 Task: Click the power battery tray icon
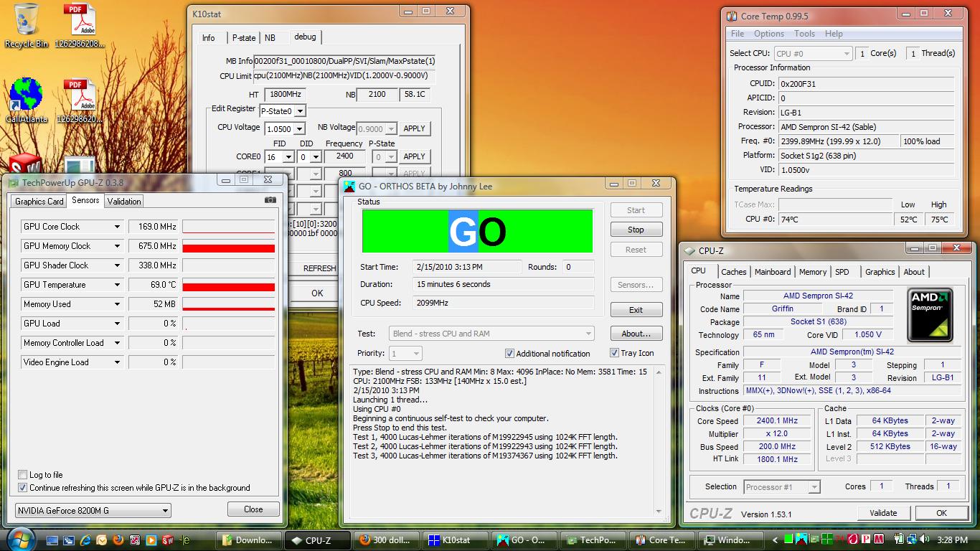click(899, 540)
